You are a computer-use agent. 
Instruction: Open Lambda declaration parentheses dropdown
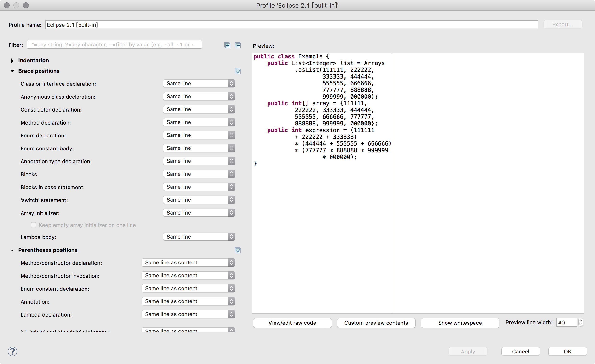[188, 314]
